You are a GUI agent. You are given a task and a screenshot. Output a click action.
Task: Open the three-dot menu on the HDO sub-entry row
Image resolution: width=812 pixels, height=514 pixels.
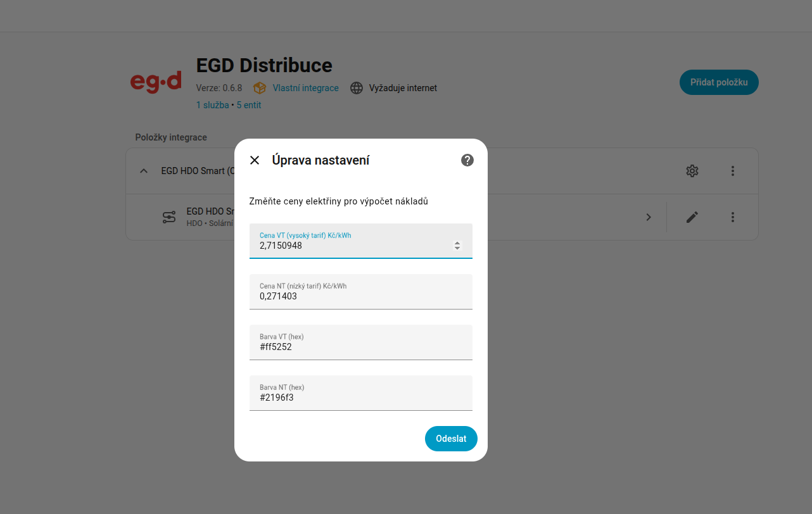click(733, 217)
